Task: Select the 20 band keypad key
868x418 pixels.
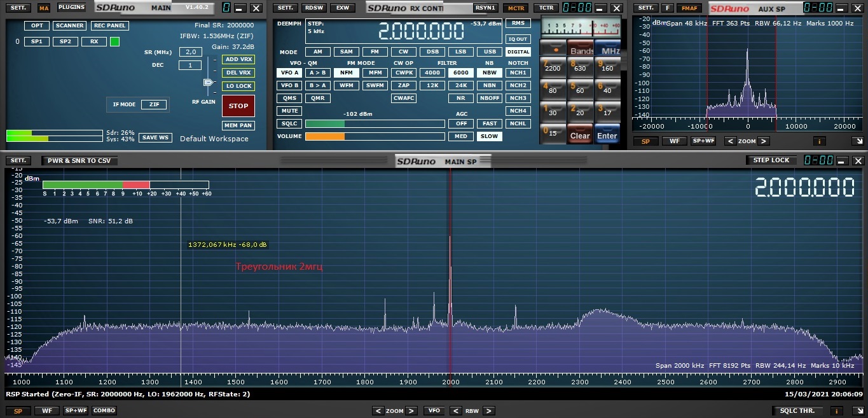Action: pos(580,112)
